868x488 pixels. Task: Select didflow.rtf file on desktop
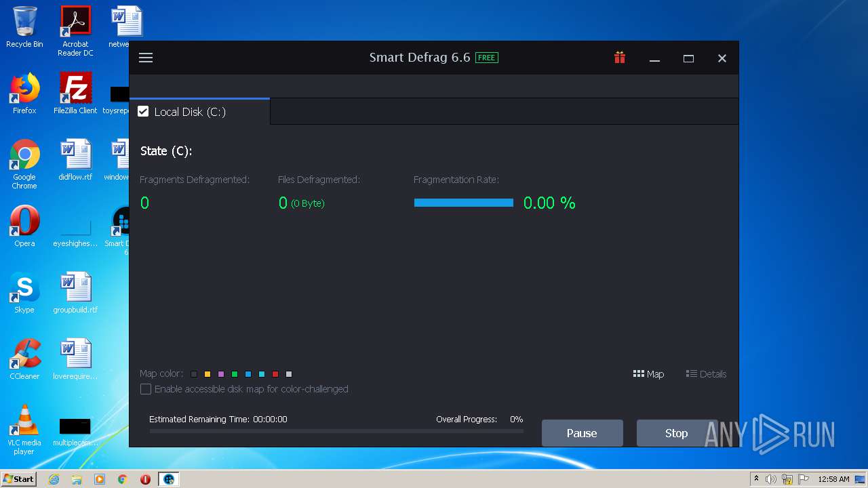click(x=75, y=160)
